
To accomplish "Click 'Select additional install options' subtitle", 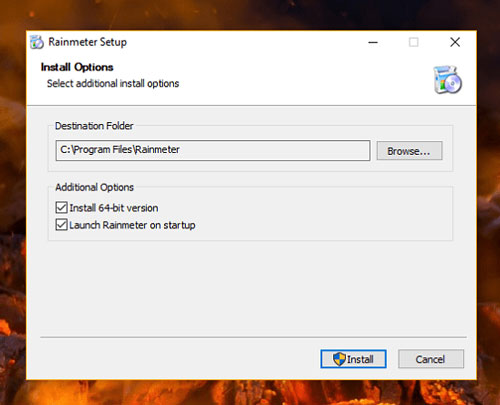I will [113, 83].
